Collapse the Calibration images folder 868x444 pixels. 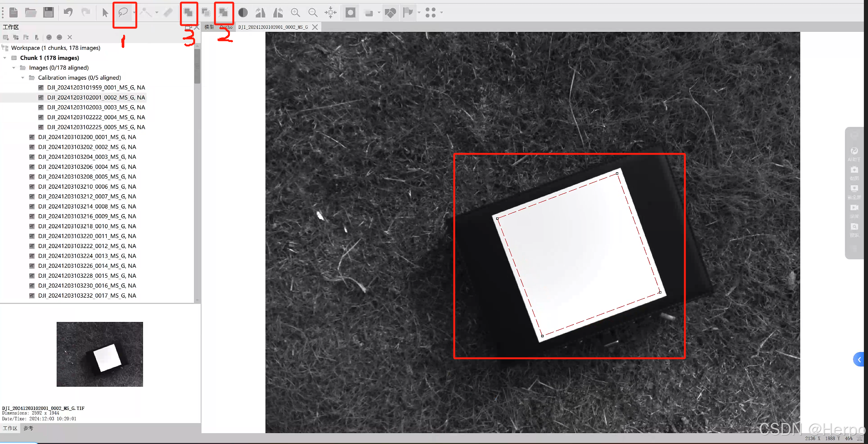[x=23, y=77]
